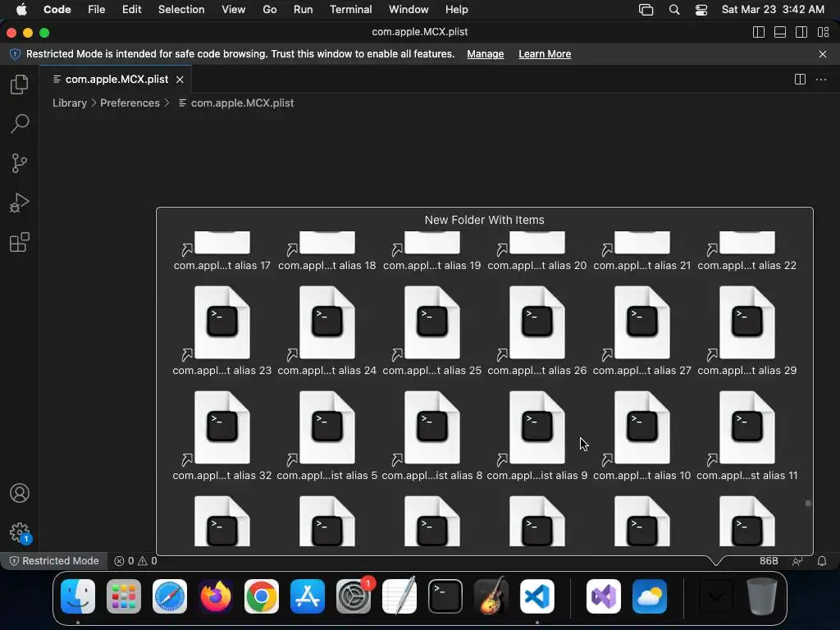Open the Search view in activity bar
The image size is (840, 630).
click(x=20, y=124)
